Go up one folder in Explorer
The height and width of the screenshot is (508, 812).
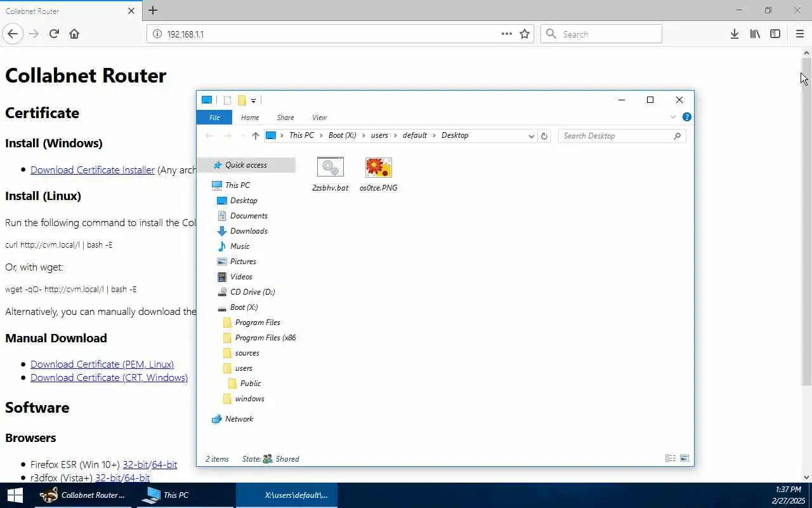pyautogui.click(x=256, y=135)
